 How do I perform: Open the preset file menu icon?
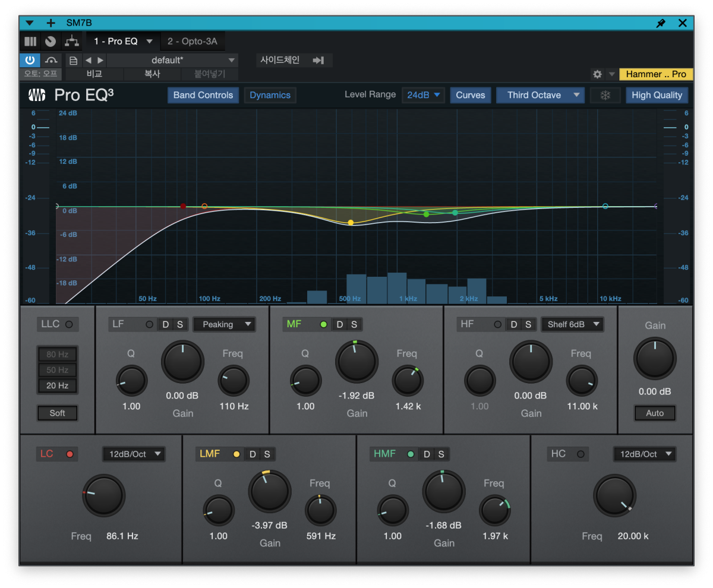click(73, 61)
